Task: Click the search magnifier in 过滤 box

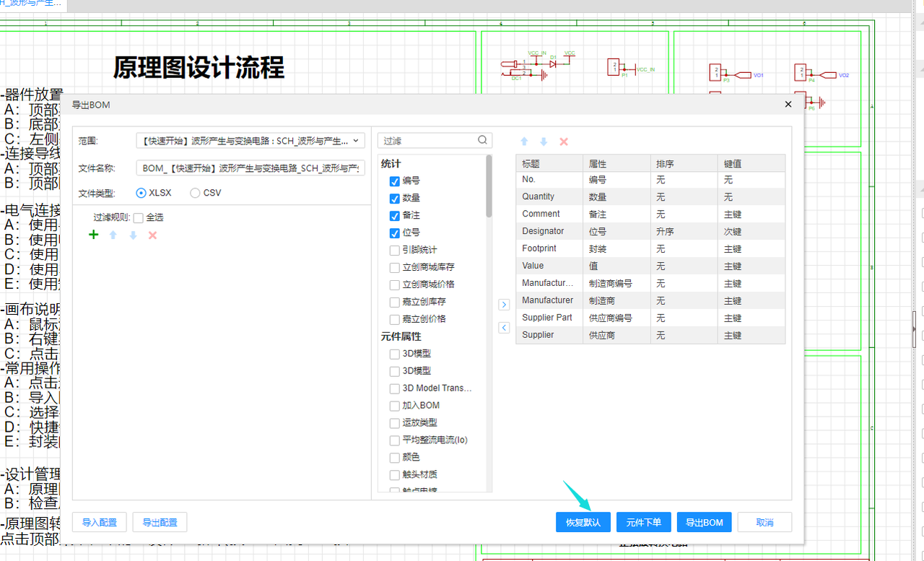Action: pyautogui.click(x=483, y=140)
